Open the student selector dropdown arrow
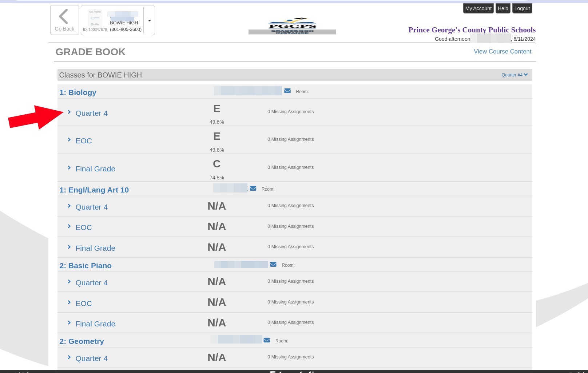Screen dimensions: 588x373 click(x=149, y=21)
